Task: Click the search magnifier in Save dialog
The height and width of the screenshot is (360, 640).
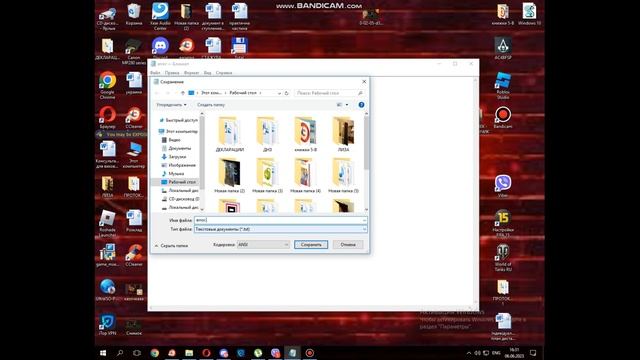Action: pyautogui.click(x=360, y=93)
